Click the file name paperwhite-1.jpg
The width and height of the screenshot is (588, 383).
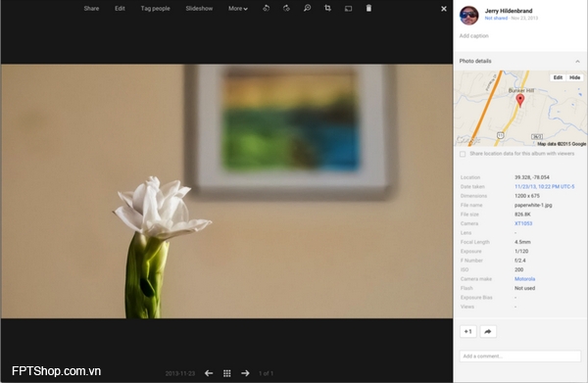coord(533,205)
